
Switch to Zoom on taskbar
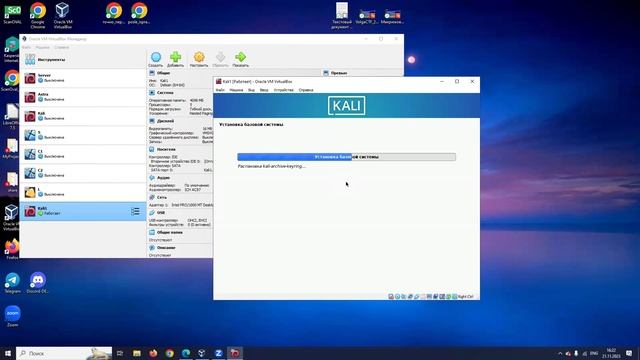pyautogui.click(x=218, y=353)
